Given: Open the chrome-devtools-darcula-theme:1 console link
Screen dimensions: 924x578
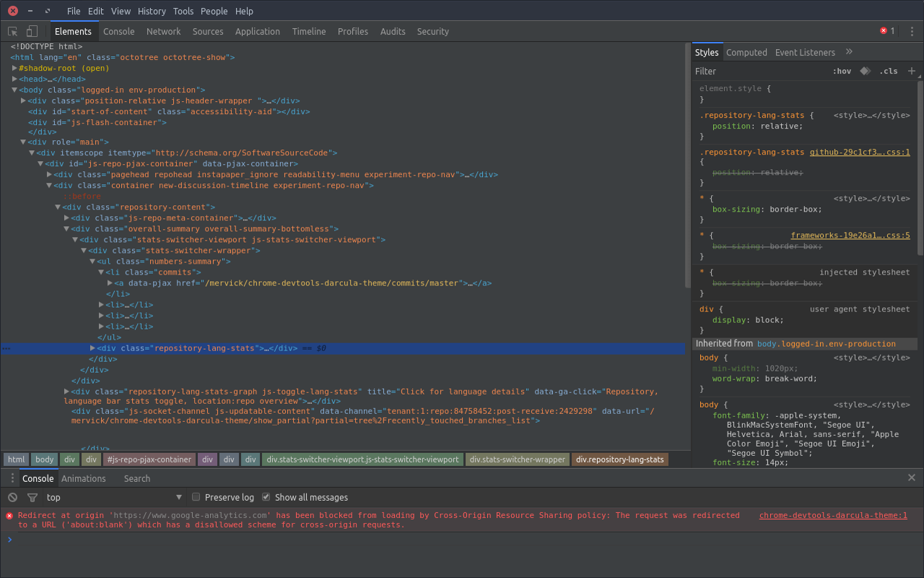Looking at the screenshot, I should point(833,515).
